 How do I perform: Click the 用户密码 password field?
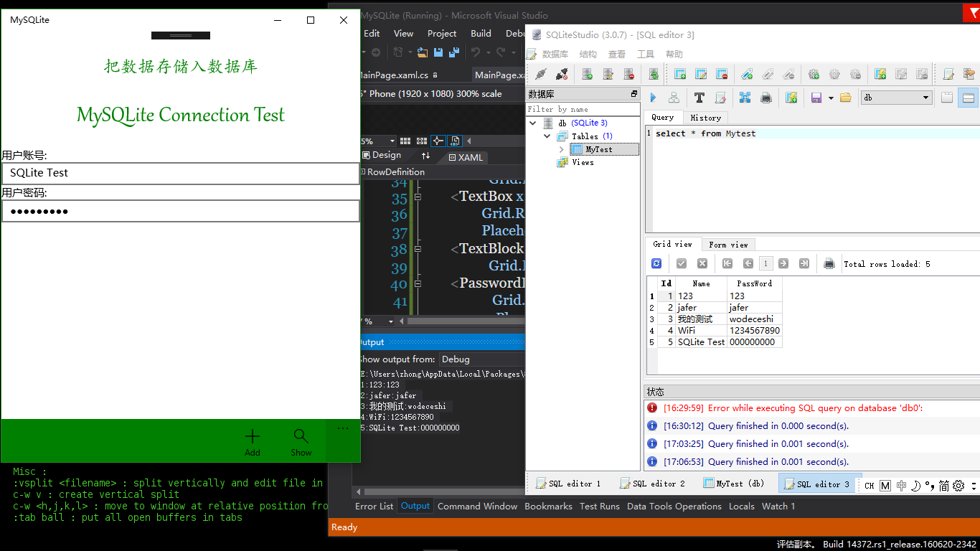[181, 211]
